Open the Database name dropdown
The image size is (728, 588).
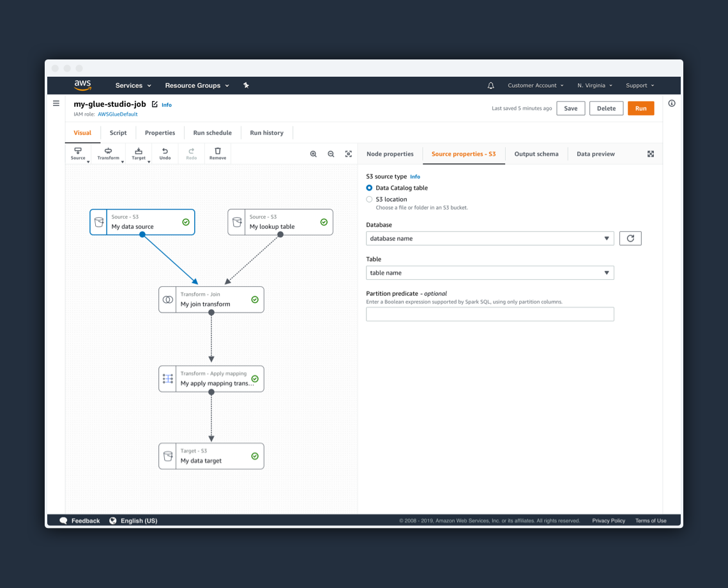coord(490,238)
